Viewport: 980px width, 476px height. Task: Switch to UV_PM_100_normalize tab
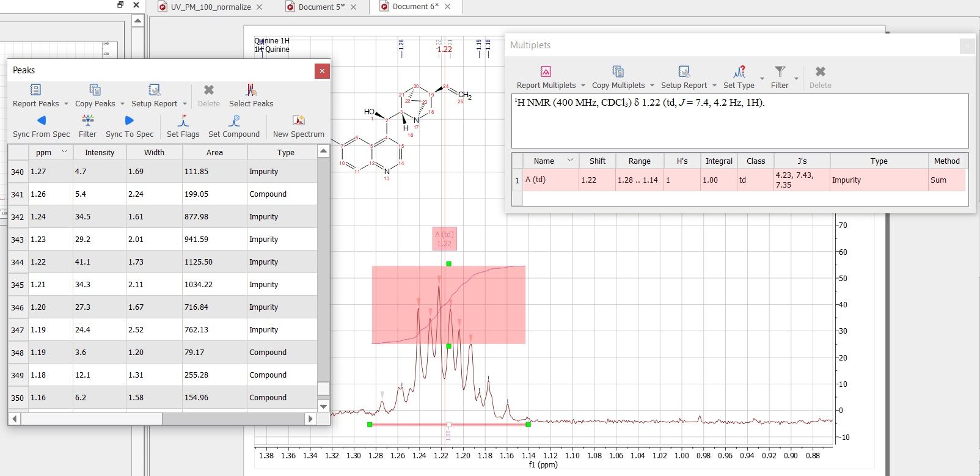[x=211, y=7]
